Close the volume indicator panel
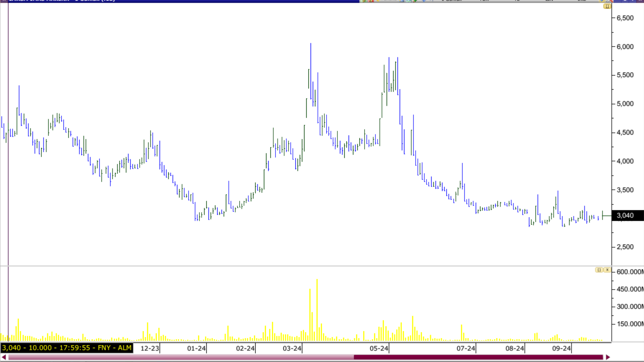This screenshot has width=644, height=362. click(x=607, y=270)
